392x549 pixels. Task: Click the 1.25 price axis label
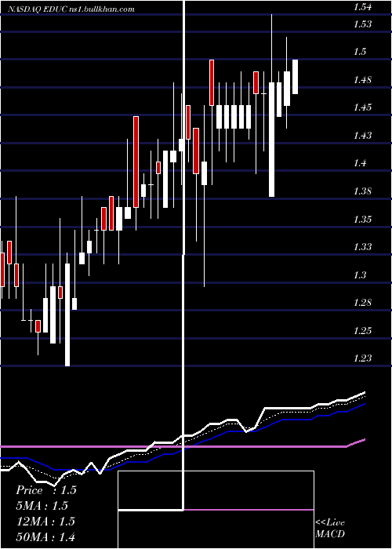click(362, 330)
